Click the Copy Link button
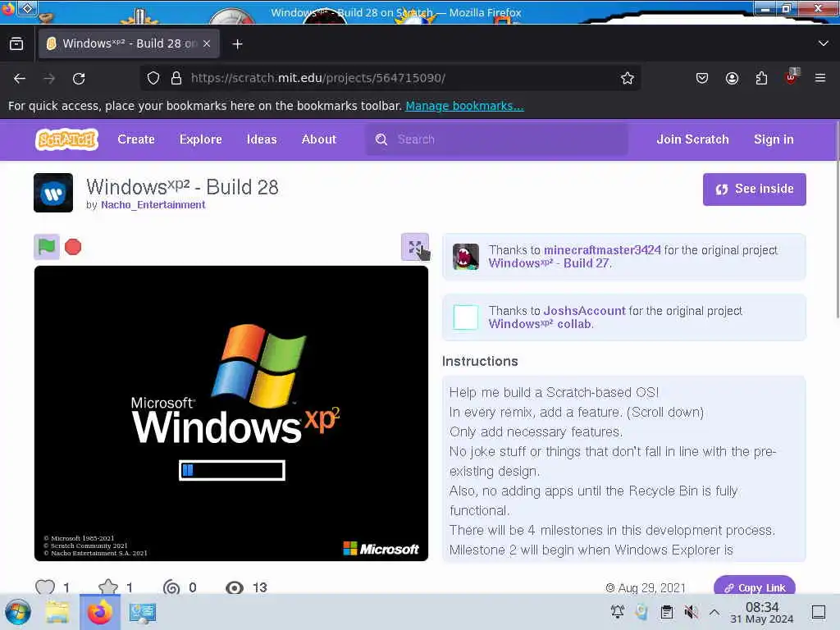 tap(755, 587)
